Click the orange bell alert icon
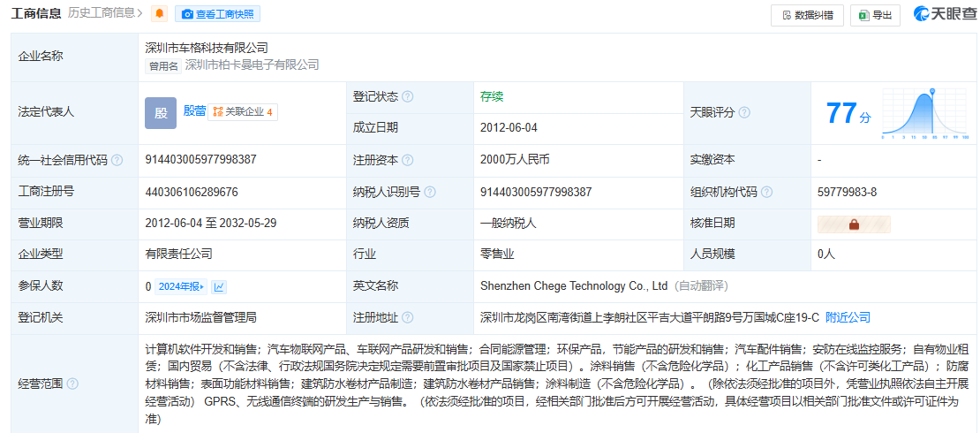Screen dimensions: 980x433 click(x=160, y=14)
